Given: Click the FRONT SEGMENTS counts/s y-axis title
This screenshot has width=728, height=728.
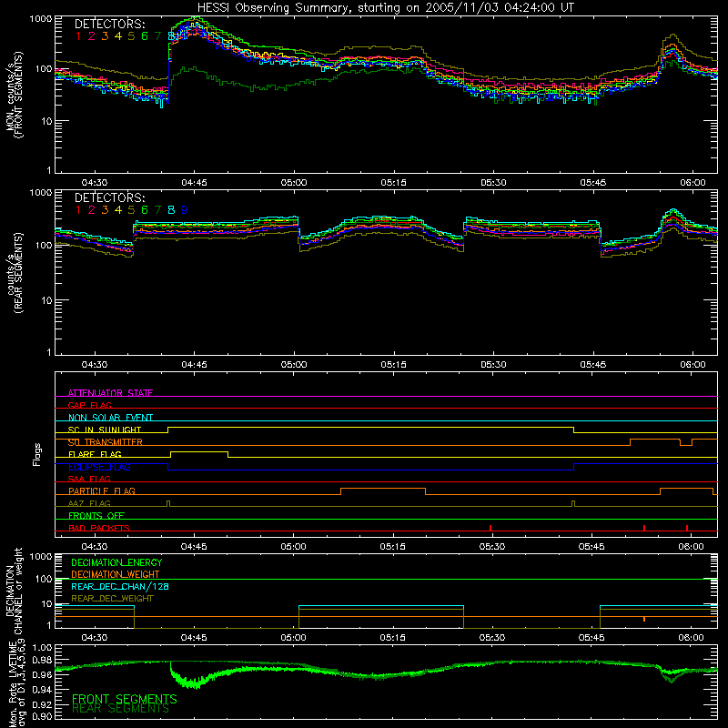Looking at the screenshot, I should 14,95.
